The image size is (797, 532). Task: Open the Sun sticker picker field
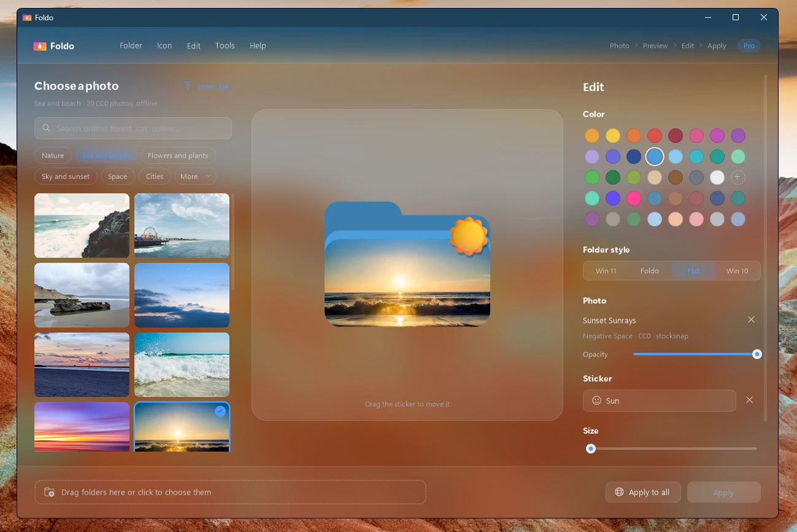pyautogui.click(x=659, y=401)
